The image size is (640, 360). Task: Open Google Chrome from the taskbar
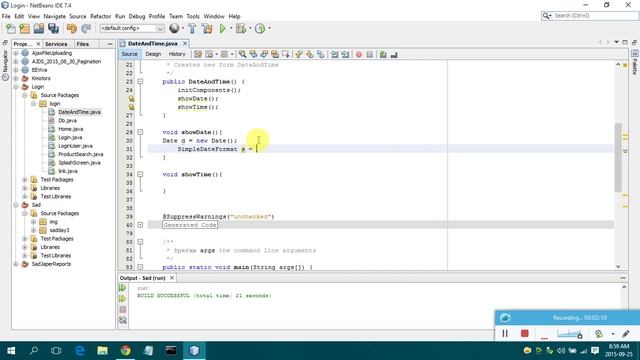click(x=126, y=351)
